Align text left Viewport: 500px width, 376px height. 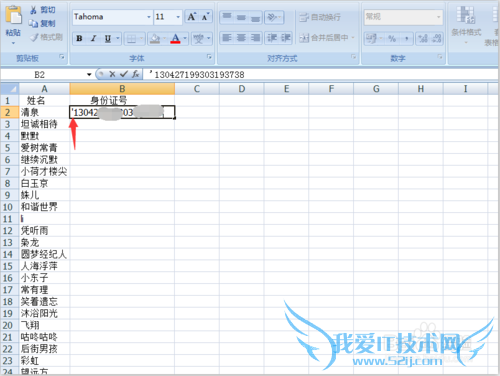[x=227, y=38]
